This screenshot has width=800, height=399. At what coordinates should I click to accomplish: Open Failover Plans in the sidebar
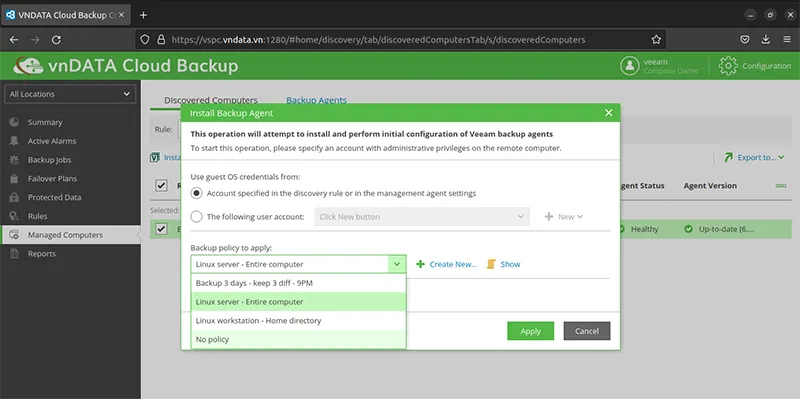pyautogui.click(x=53, y=179)
